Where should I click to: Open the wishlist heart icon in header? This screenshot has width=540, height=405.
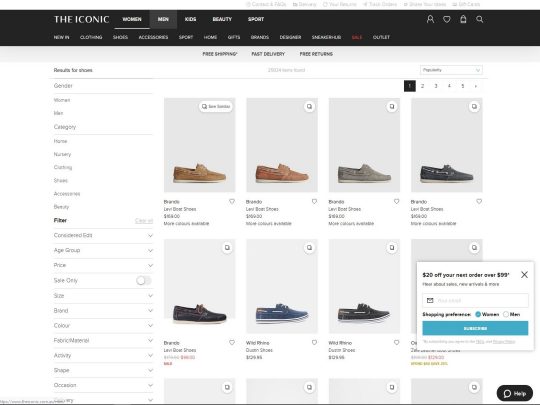coord(447,19)
